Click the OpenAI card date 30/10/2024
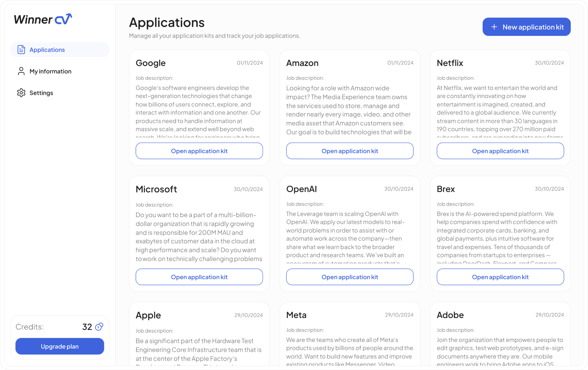Viewport: 588px width, 370px height. pos(399,189)
